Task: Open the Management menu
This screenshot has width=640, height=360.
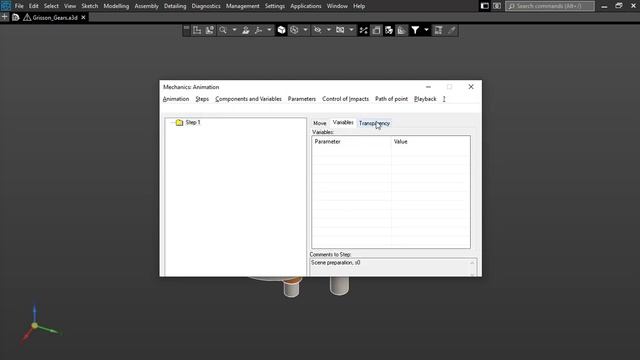Action: [x=242, y=6]
